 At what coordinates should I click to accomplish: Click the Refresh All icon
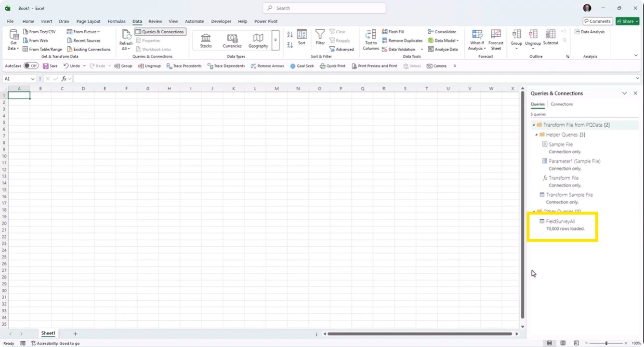[x=126, y=40]
